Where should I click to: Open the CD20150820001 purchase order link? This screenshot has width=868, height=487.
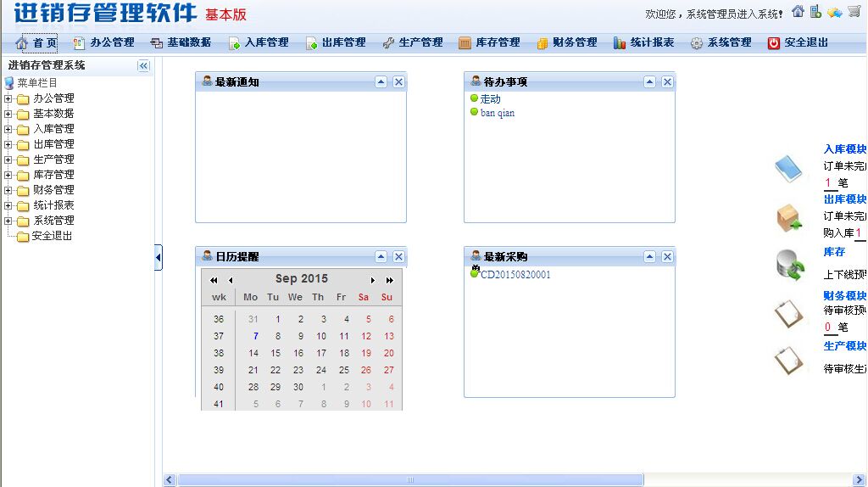[515, 275]
